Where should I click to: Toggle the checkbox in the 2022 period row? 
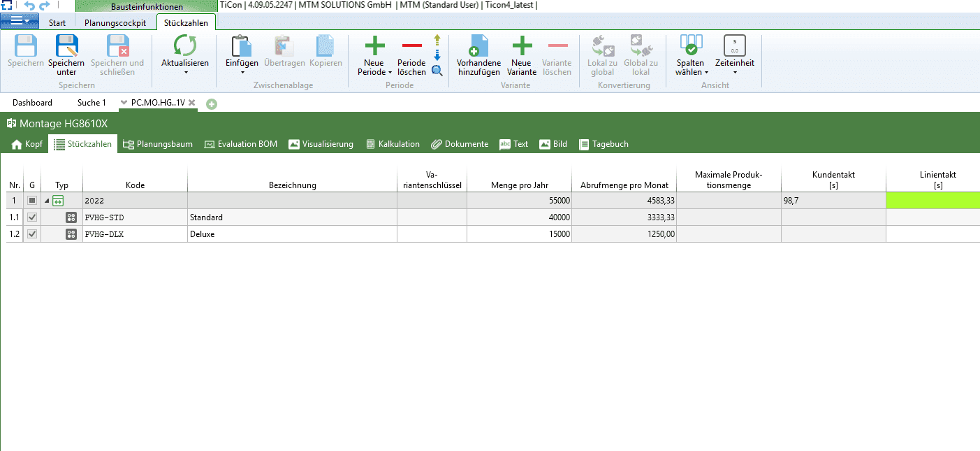pyautogui.click(x=31, y=201)
